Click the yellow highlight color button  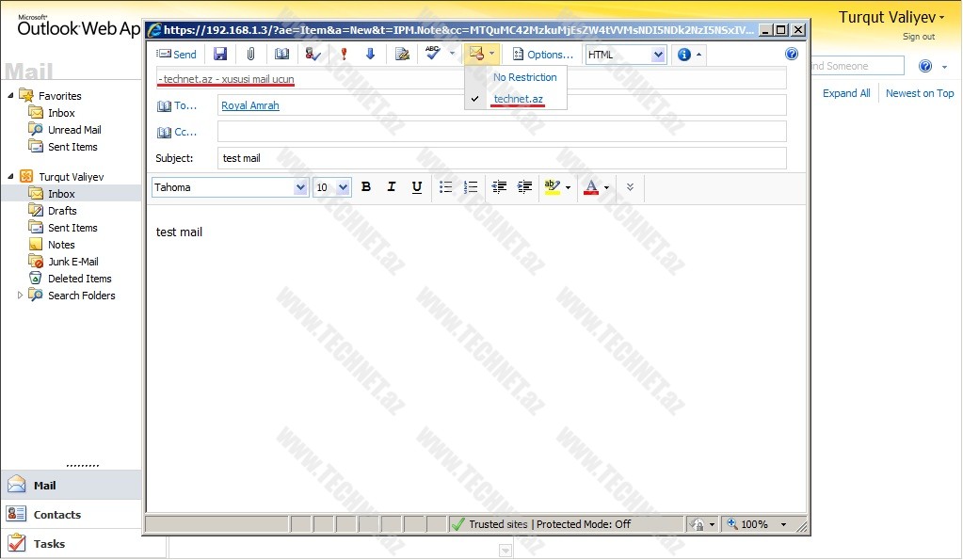pos(553,187)
